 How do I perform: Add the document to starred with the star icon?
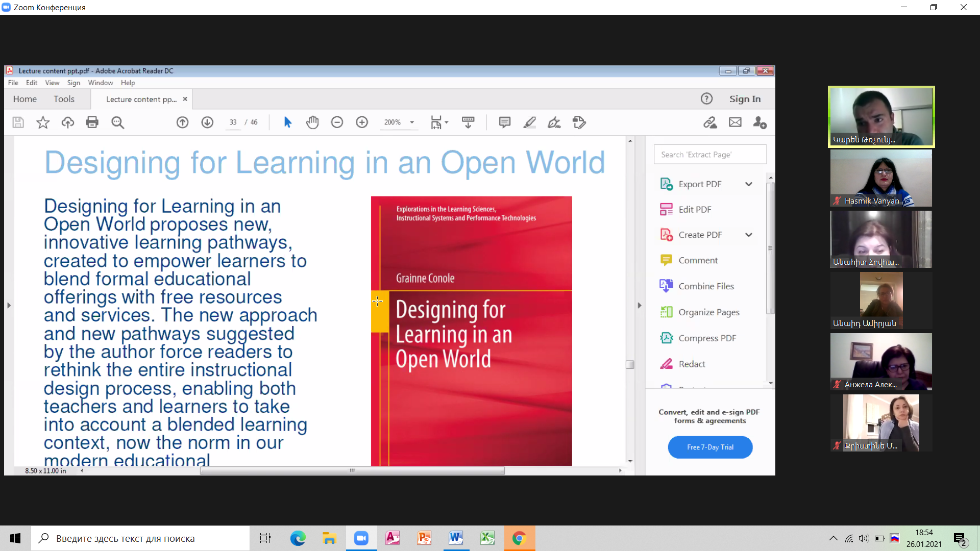[x=43, y=122]
